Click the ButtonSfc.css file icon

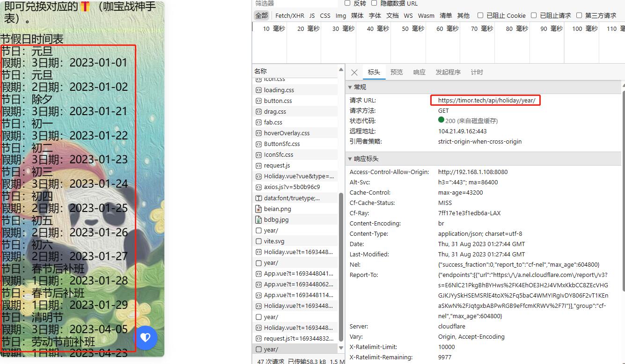tap(258, 144)
